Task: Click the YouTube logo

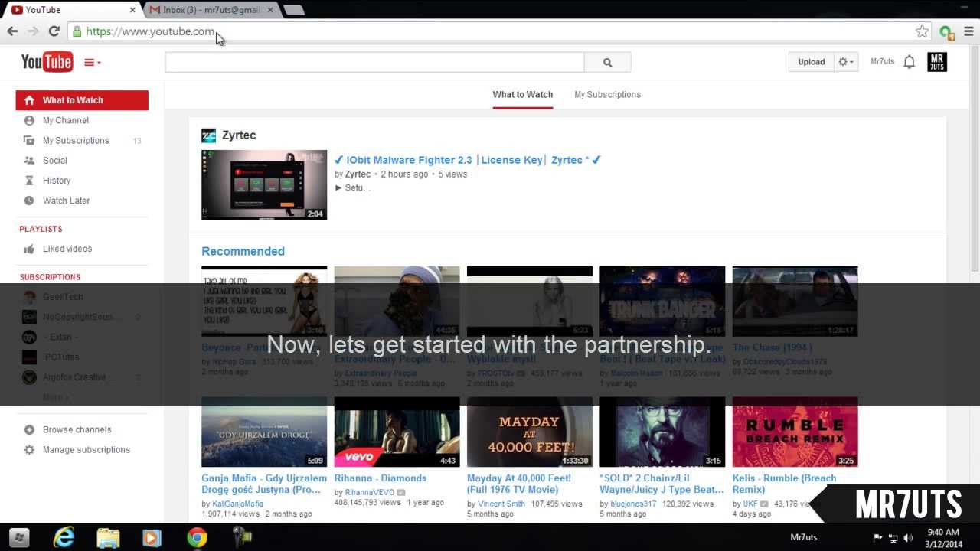Action: (47, 62)
